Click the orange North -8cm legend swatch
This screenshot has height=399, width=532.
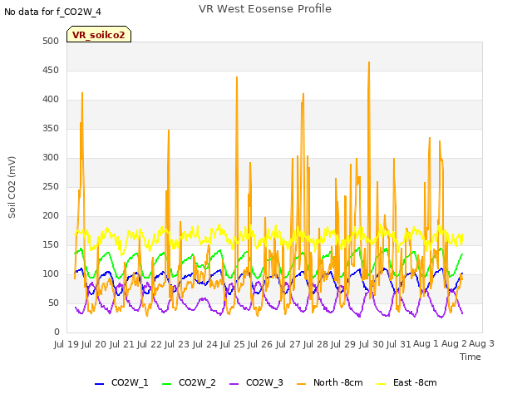pos(301,384)
